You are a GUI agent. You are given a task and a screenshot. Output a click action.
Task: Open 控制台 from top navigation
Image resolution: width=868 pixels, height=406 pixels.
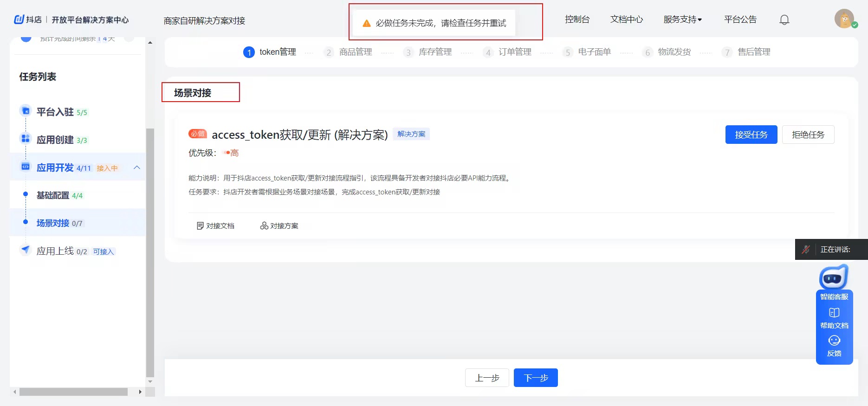pyautogui.click(x=577, y=19)
